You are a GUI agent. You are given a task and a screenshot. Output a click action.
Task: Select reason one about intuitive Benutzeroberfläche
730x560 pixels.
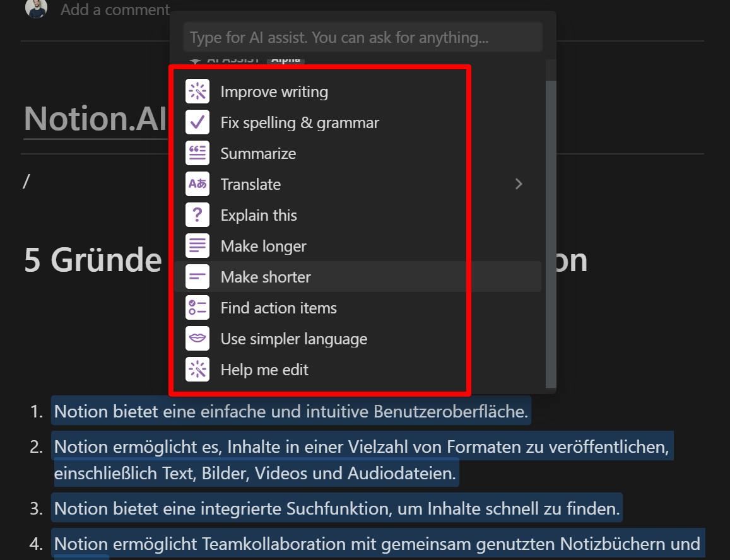[291, 411]
